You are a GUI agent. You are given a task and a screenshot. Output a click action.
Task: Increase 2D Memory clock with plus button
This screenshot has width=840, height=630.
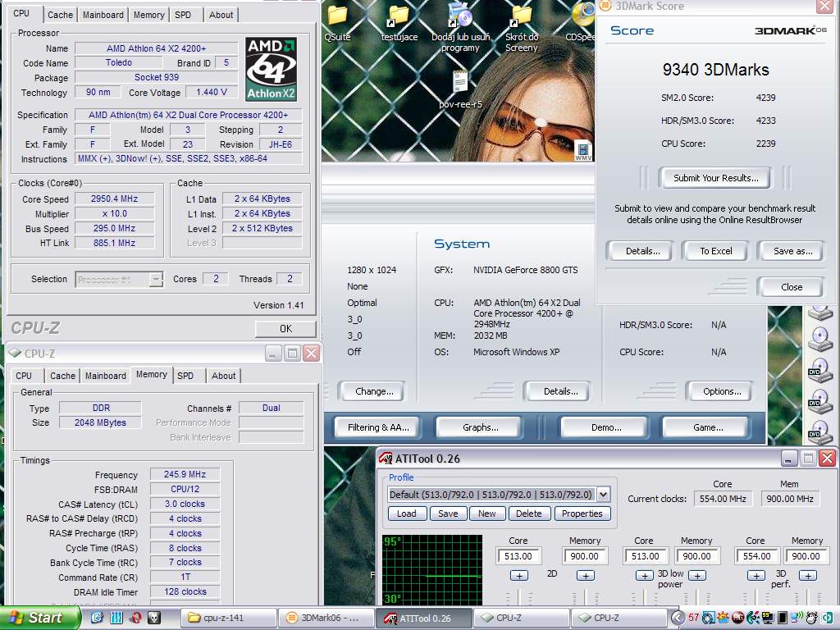pyautogui.click(x=586, y=575)
